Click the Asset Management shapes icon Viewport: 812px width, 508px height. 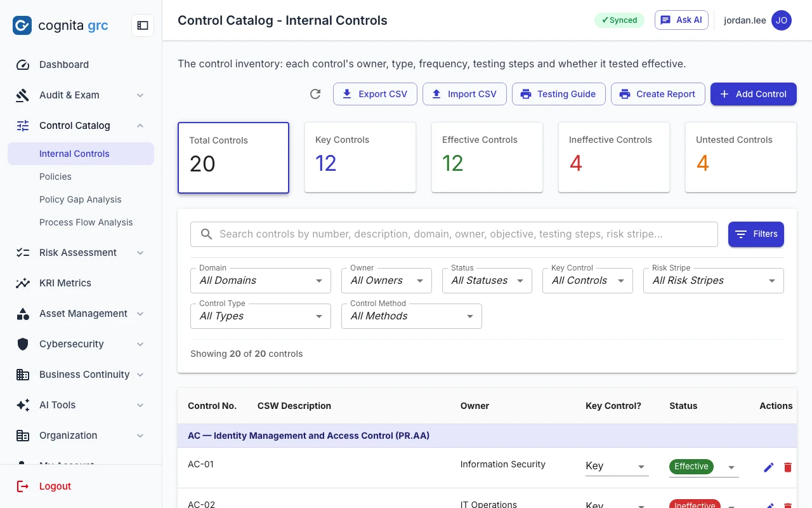23,314
